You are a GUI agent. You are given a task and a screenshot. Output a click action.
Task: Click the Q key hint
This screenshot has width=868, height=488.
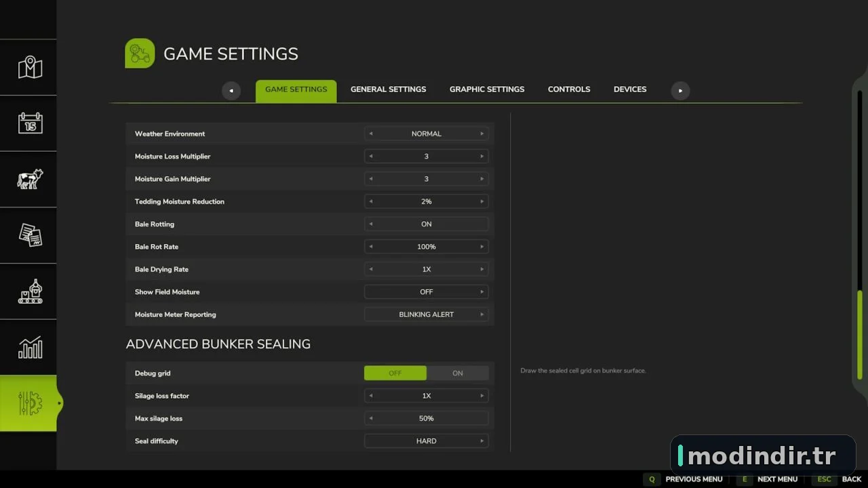[652, 479]
